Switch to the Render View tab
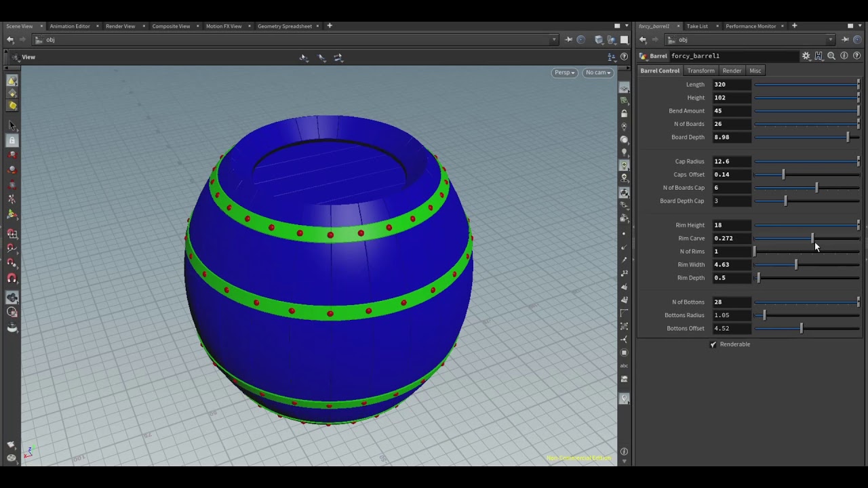The image size is (868, 488). (x=120, y=26)
